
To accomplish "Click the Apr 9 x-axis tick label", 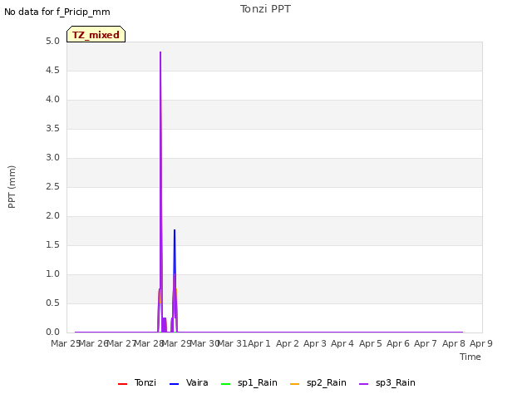I will (x=481, y=343).
